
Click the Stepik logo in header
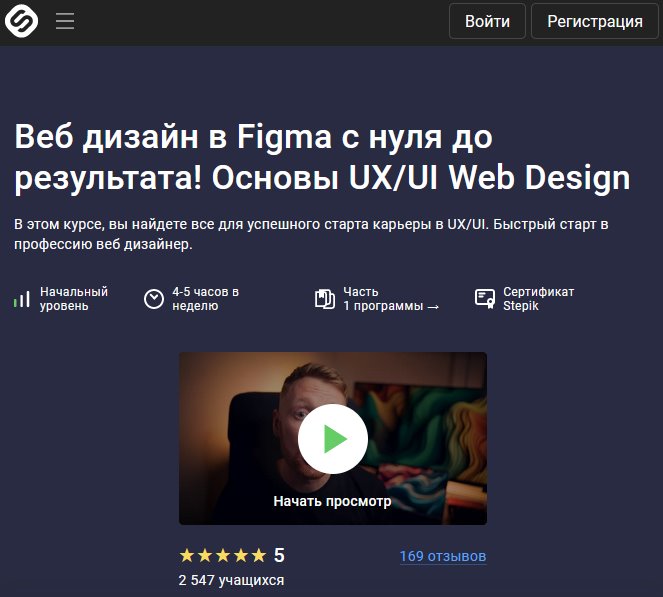[x=22, y=21]
